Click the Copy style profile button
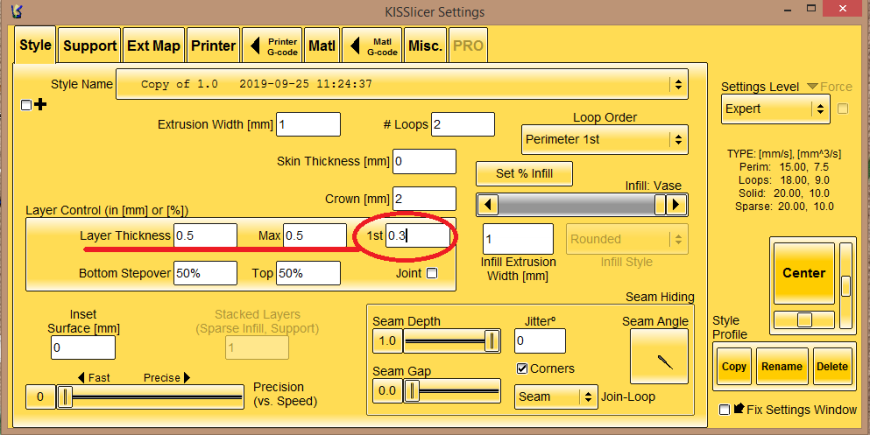870x435 pixels. [x=734, y=366]
